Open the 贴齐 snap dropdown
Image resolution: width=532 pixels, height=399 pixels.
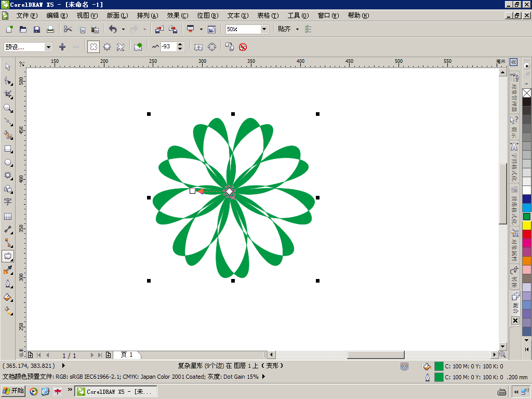coord(298,29)
